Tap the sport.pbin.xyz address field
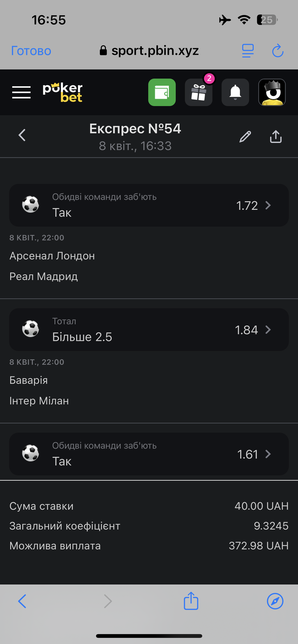The height and width of the screenshot is (644, 298). 149,51
